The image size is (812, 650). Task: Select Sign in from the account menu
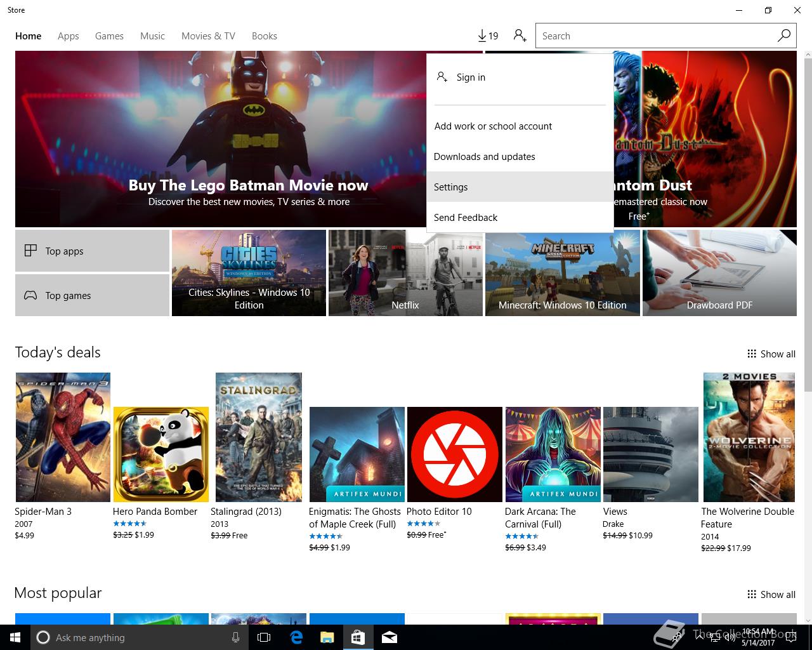pos(520,77)
